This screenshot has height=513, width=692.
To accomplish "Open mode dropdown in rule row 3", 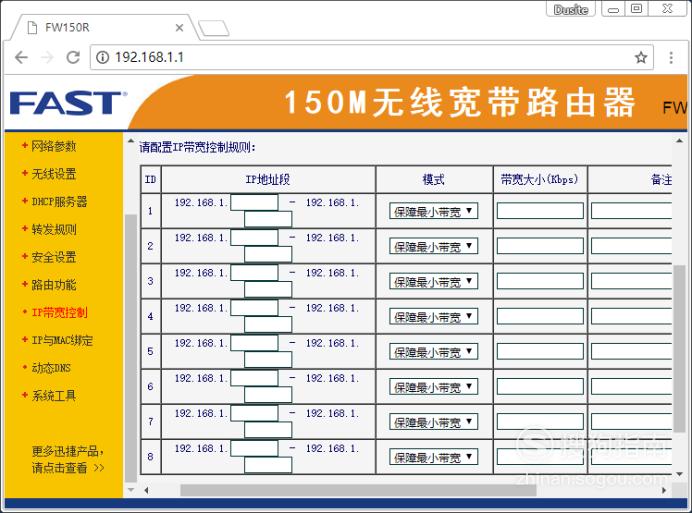I will click(x=433, y=282).
